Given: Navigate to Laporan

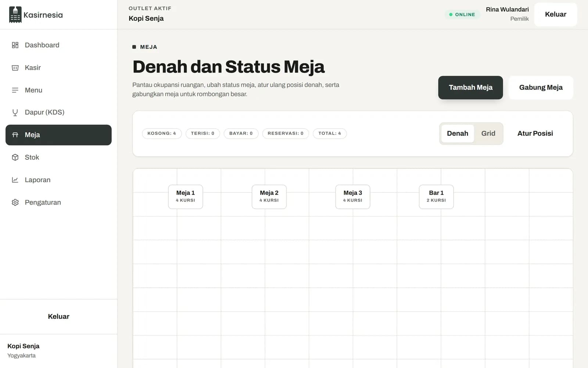Looking at the screenshot, I should [x=58, y=180].
